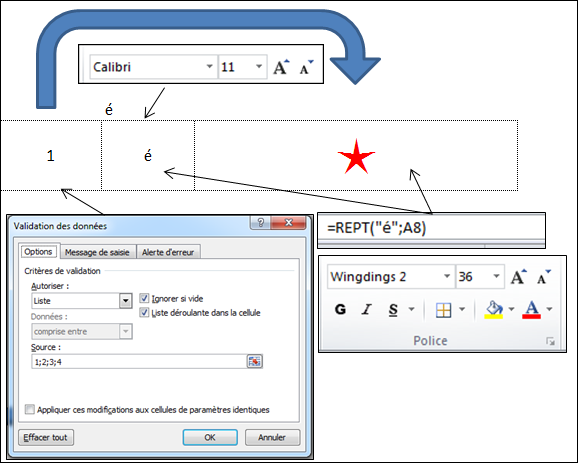Viewport: 578px width, 463px height.
Task: Open the Calibri font name dropdown
Action: pyautogui.click(x=209, y=66)
